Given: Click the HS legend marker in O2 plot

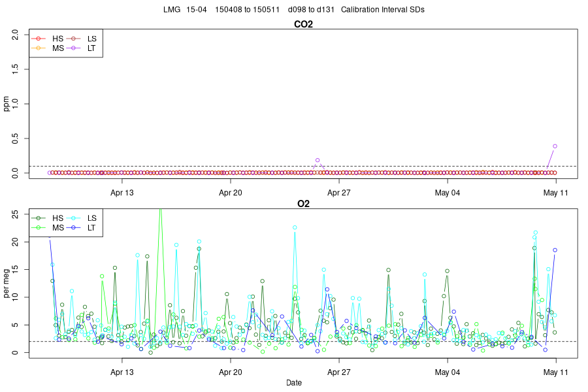Looking at the screenshot, I should 39,218.
